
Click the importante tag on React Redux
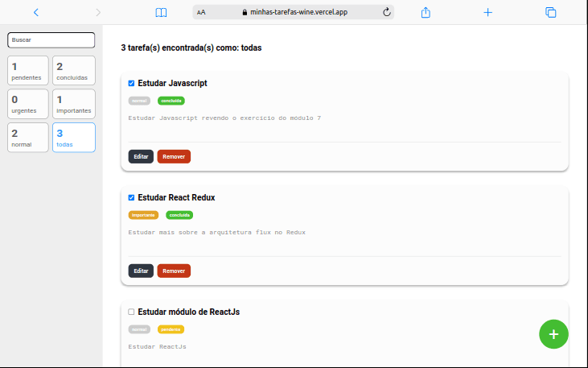(x=143, y=215)
